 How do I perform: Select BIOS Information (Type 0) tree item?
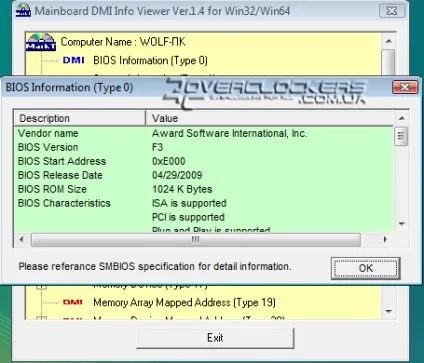(x=150, y=61)
